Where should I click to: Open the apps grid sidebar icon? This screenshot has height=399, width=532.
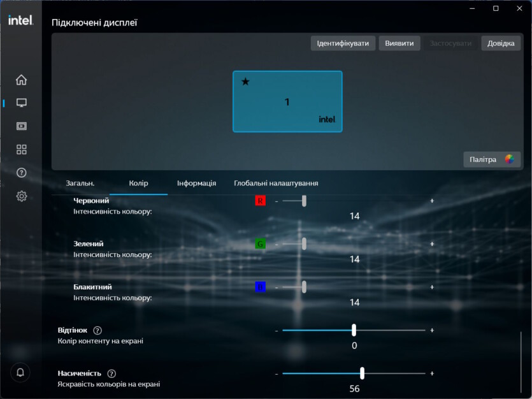pyautogui.click(x=21, y=149)
